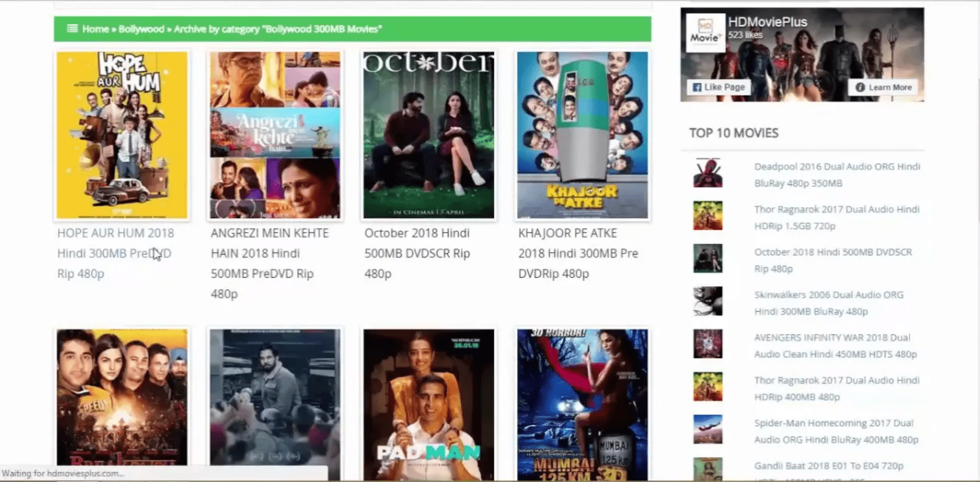
Task: Click the Archive by category Bollywood 300MB Movies text
Action: (x=278, y=29)
